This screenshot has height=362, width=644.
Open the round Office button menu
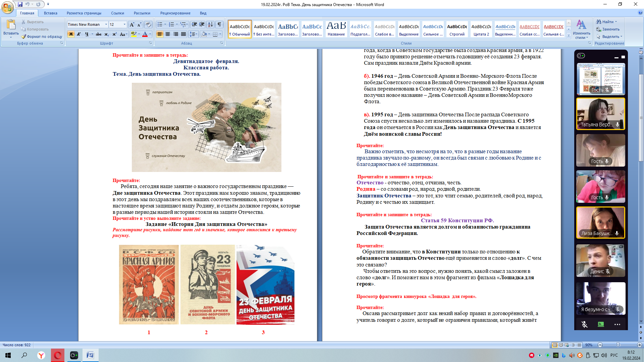coord(7,7)
